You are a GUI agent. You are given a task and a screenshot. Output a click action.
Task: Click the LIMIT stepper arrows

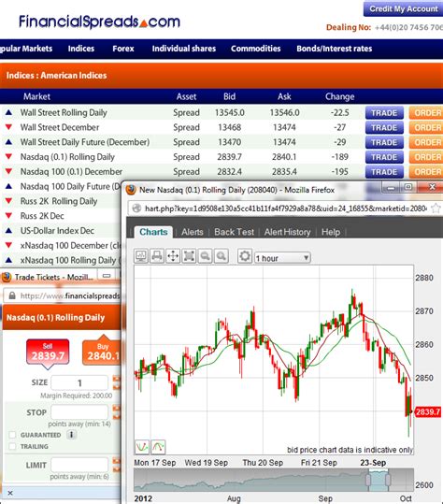point(117,465)
